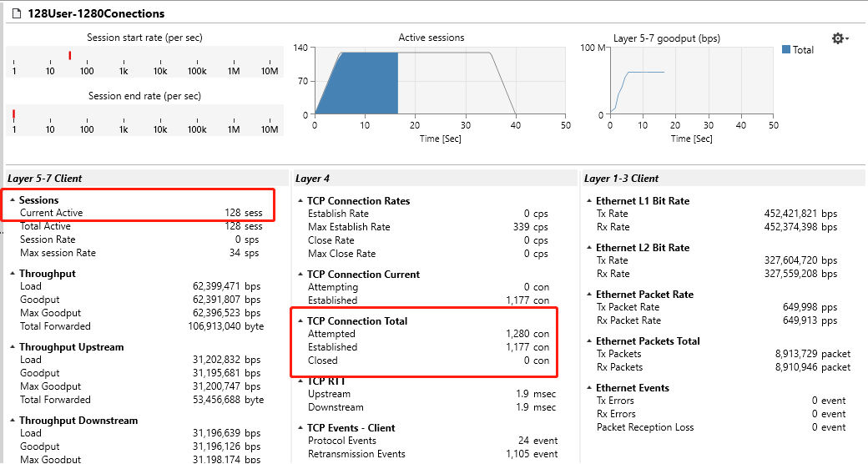Screen dimensions: 868x464
Task: Click the 128User-1280Conections title
Action: click(x=96, y=13)
